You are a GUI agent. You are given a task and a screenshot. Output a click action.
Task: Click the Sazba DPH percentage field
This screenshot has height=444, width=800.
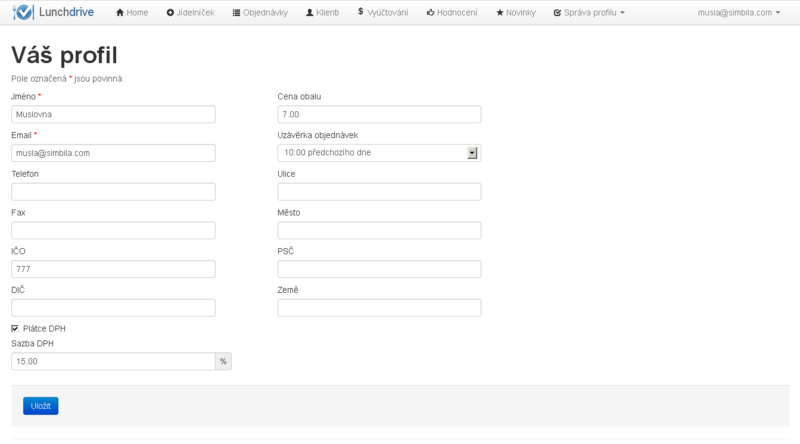coord(113,361)
